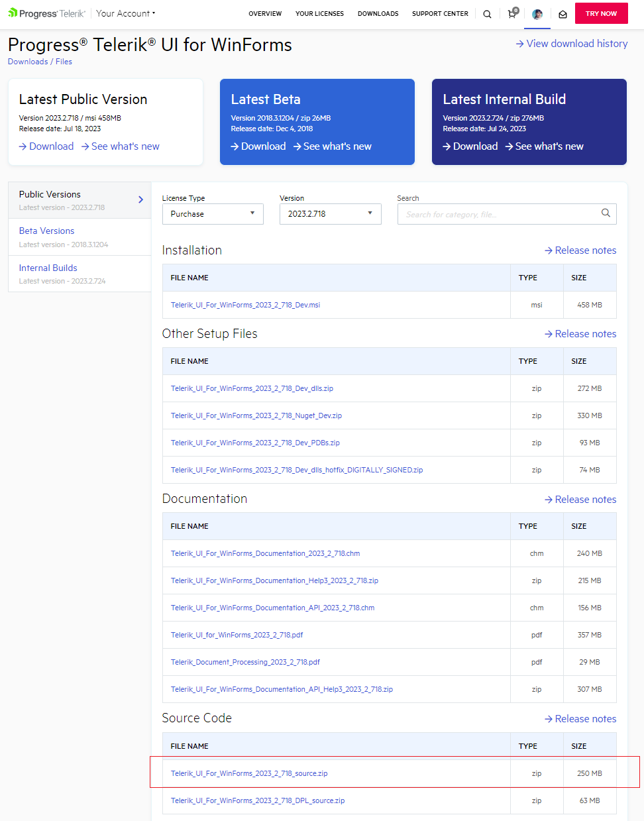
Task: Open the View download history link
Action: 572,44
